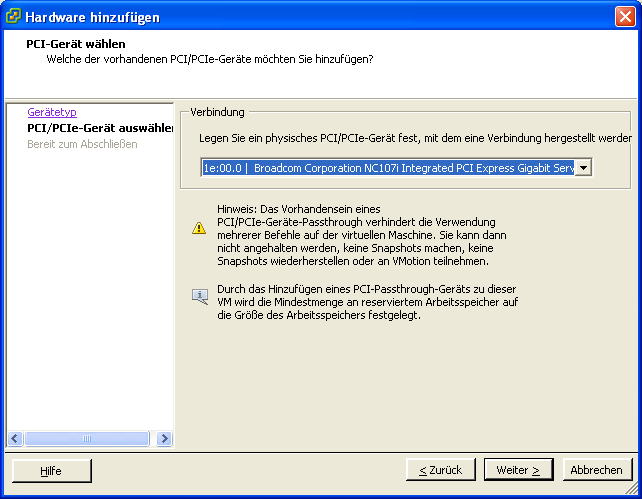Screen dimensions: 642x499
Task: Click the sidebar horizontal scrollbar thumb
Action: pyautogui.click(x=87, y=438)
